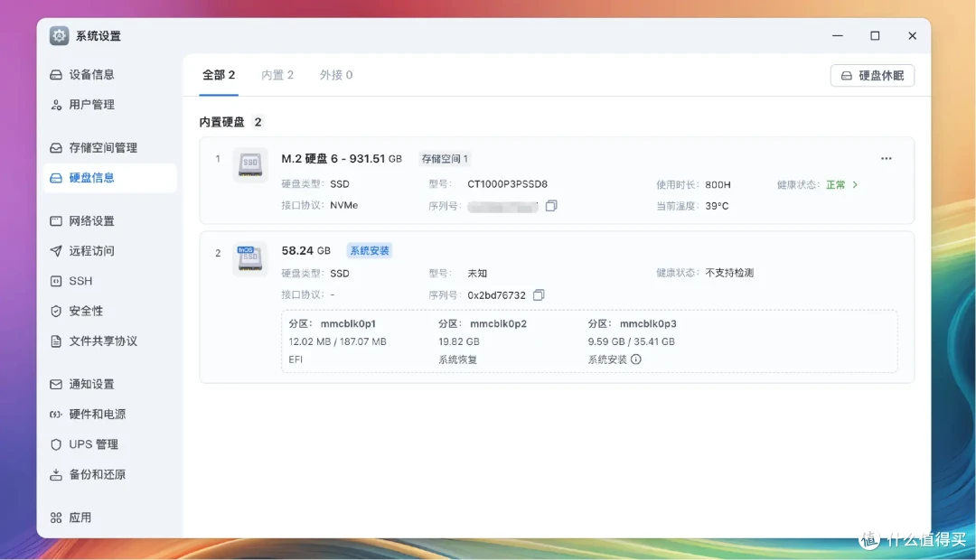Viewport: 976px width, 560px height.
Task: Click the 内置硬盘 2 heading
Action: tap(230, 122)
